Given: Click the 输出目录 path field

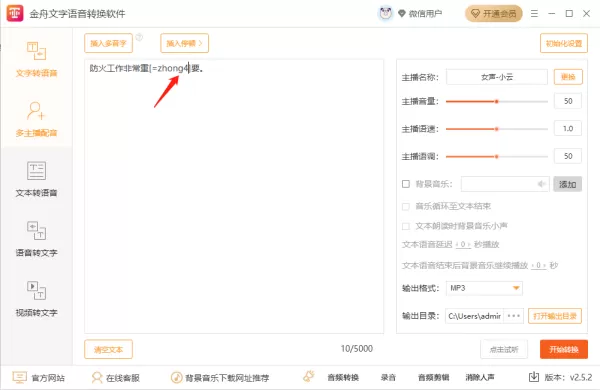Looking at the screenshot, I should tap(474, 316).
